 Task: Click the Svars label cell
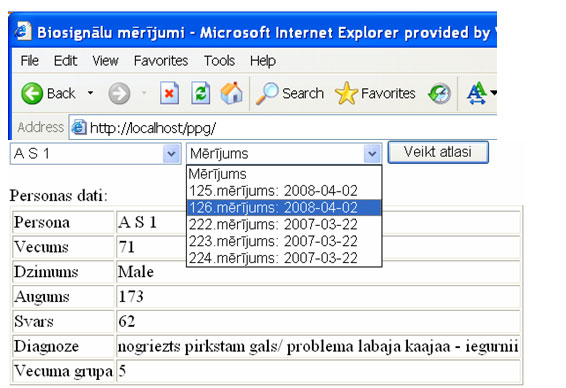(63, 321)
